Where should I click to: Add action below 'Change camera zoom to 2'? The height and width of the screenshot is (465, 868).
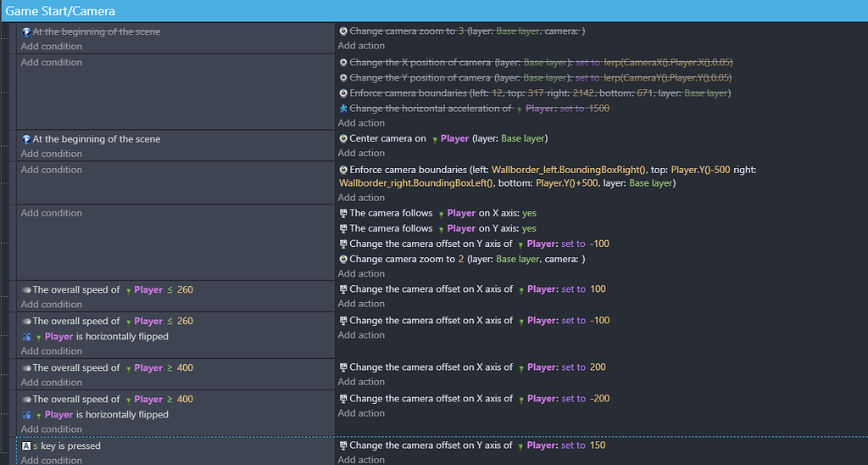click(x=361, y=273)
